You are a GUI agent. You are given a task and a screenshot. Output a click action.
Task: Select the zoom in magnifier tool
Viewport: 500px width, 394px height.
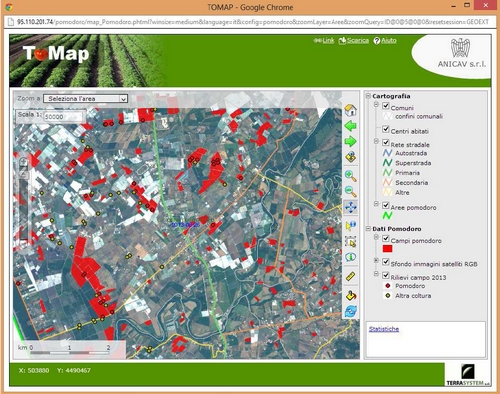tap(350, 176)
